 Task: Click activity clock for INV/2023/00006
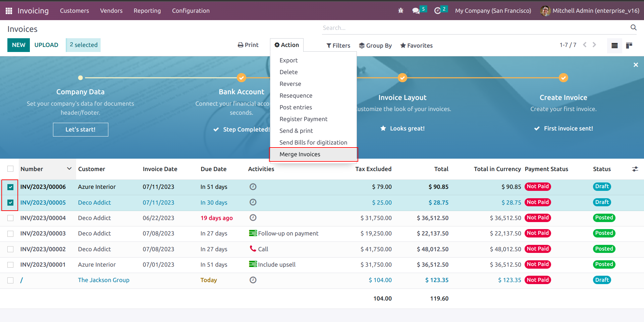(x=253, y=187)
